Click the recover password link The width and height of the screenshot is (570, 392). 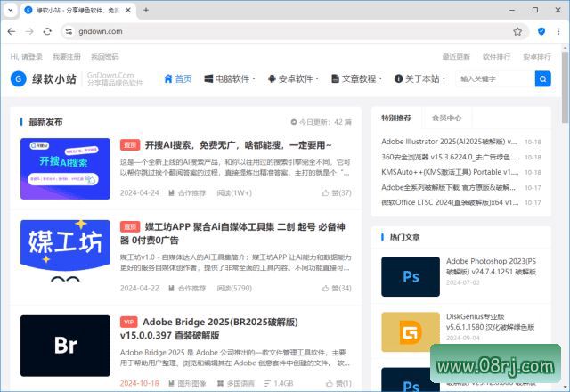click(x=105, y=57)
